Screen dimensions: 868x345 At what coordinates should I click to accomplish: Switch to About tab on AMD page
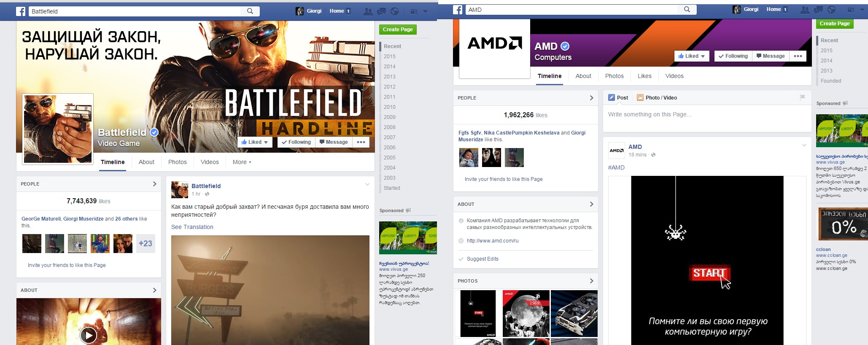(583, 76)
